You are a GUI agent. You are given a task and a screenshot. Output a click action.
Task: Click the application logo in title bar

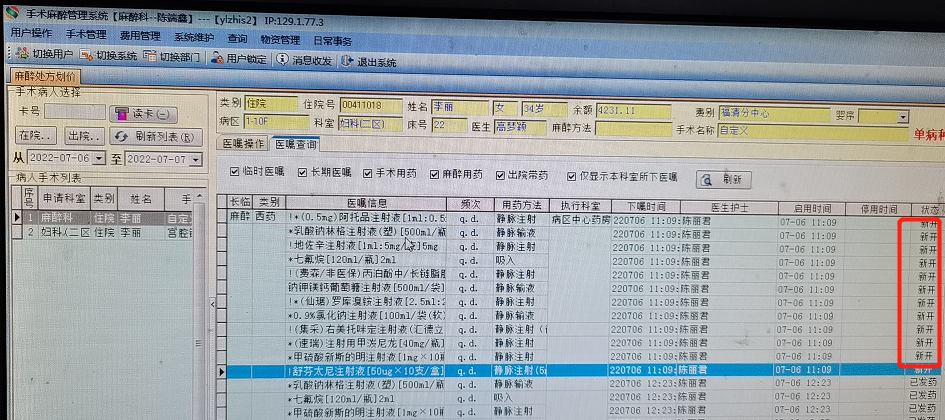point(11,12)
